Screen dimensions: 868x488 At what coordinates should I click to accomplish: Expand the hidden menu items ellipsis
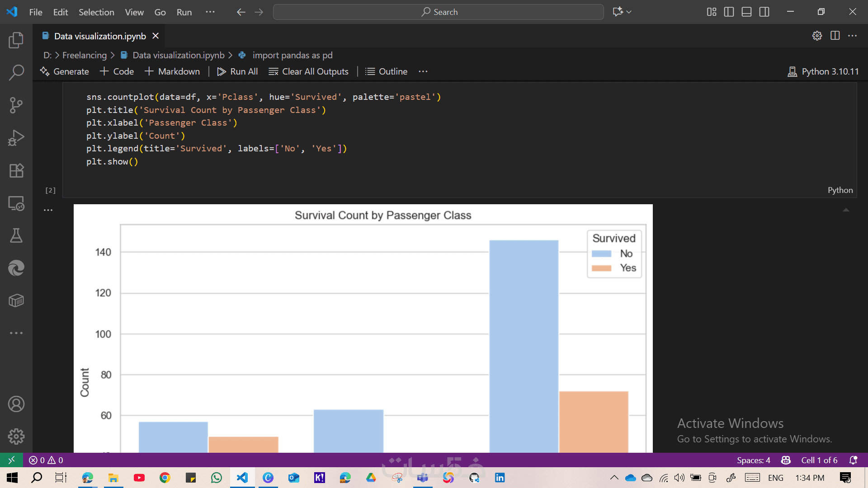(210, 12)
